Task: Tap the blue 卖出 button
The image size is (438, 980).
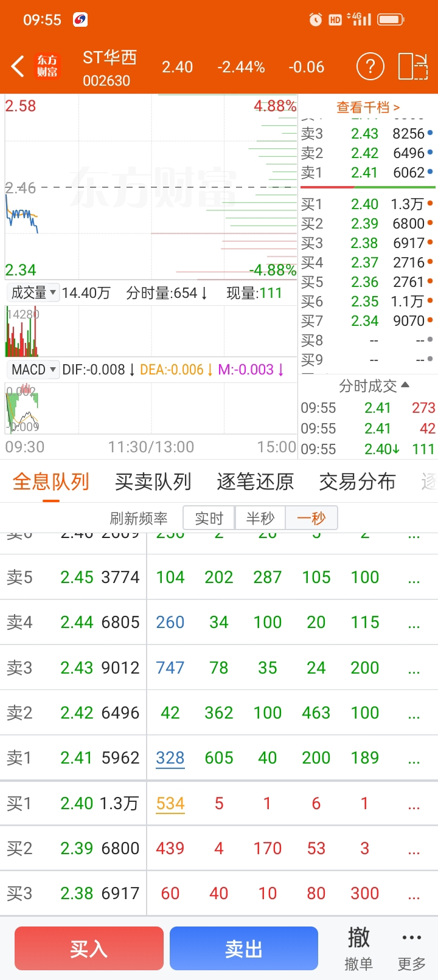Action: point(244,948)
